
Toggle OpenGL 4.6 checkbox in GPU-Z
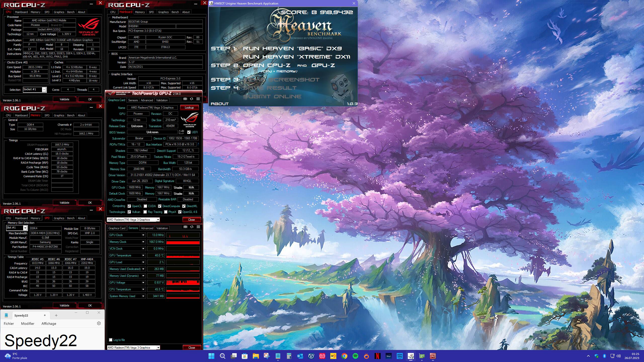(180, 212)
